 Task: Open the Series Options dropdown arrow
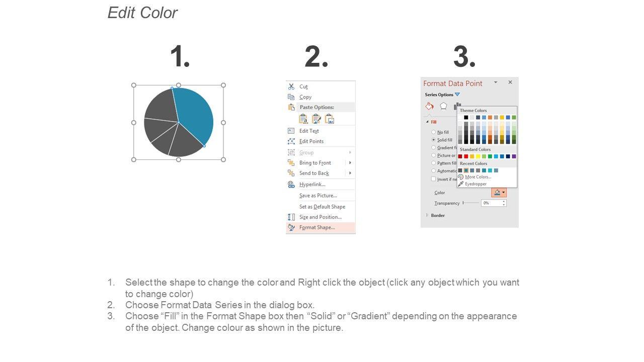[x=457, y=95]
